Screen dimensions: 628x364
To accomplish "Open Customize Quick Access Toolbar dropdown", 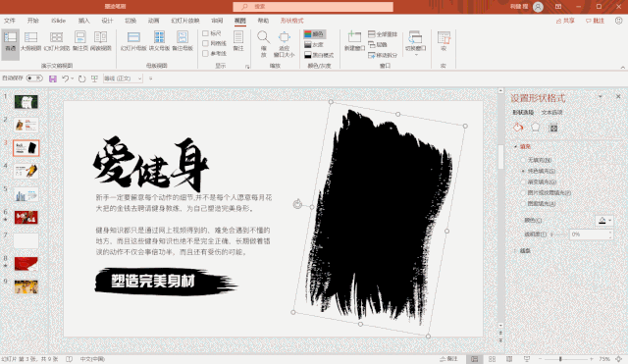I will coord(150,78).
